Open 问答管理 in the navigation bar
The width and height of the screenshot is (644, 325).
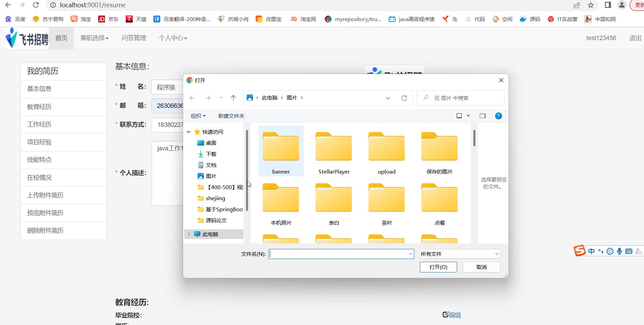134,38
